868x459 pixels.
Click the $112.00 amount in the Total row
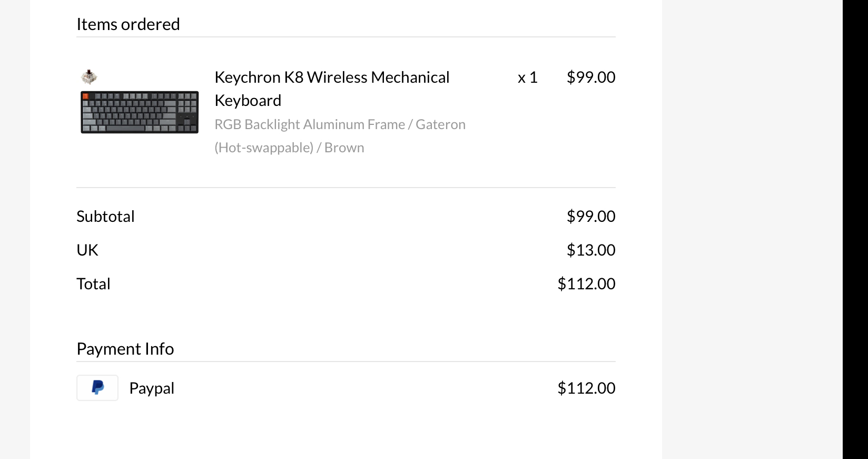(x=586, y=284)
